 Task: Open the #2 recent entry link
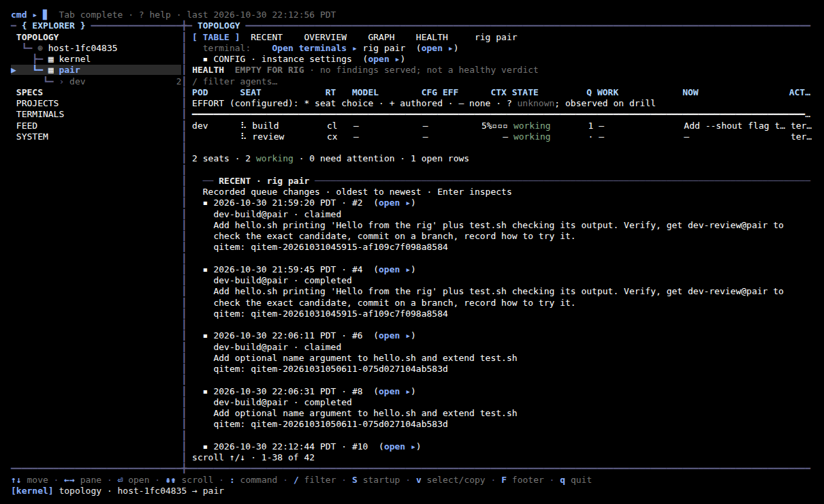point(394,203)
